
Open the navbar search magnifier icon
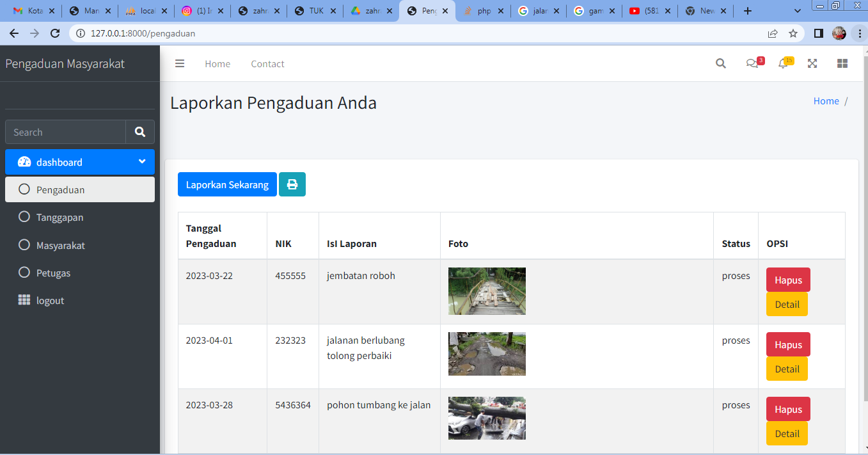(721, 63)
